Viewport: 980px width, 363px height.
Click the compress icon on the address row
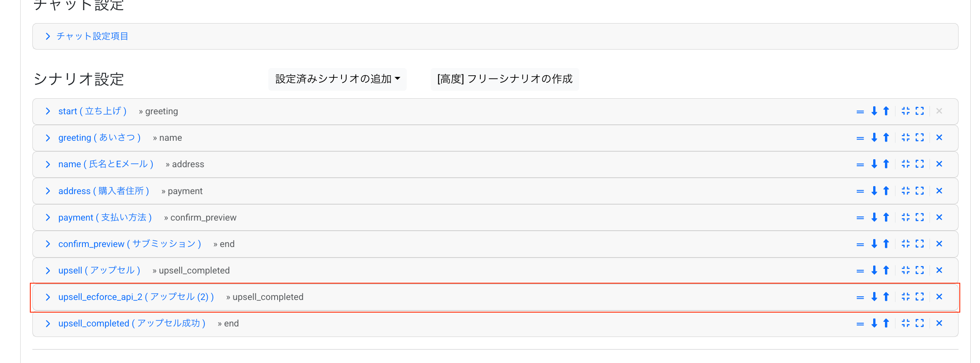(906, 191)
